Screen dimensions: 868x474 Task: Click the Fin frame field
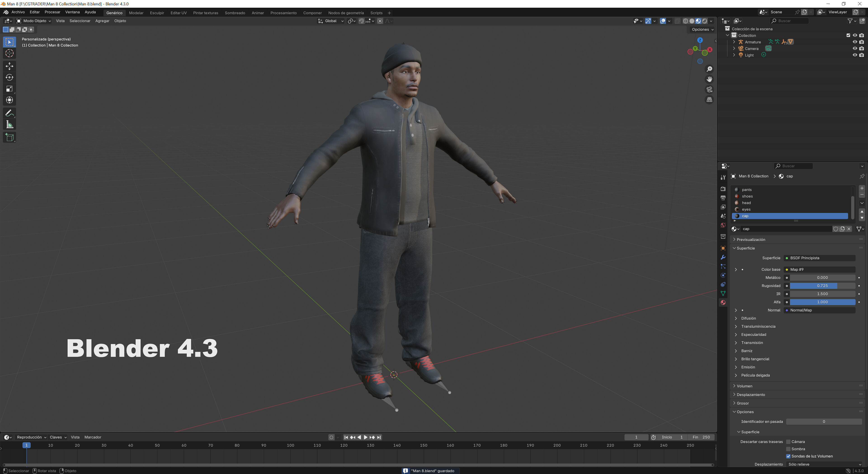point(701,437)
